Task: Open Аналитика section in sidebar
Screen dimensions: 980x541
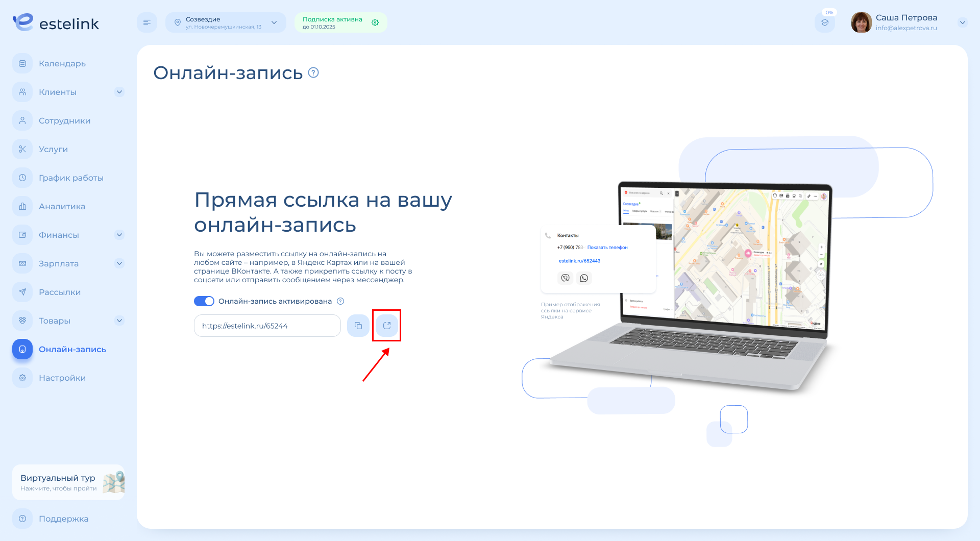Action: tap(62, 206)
